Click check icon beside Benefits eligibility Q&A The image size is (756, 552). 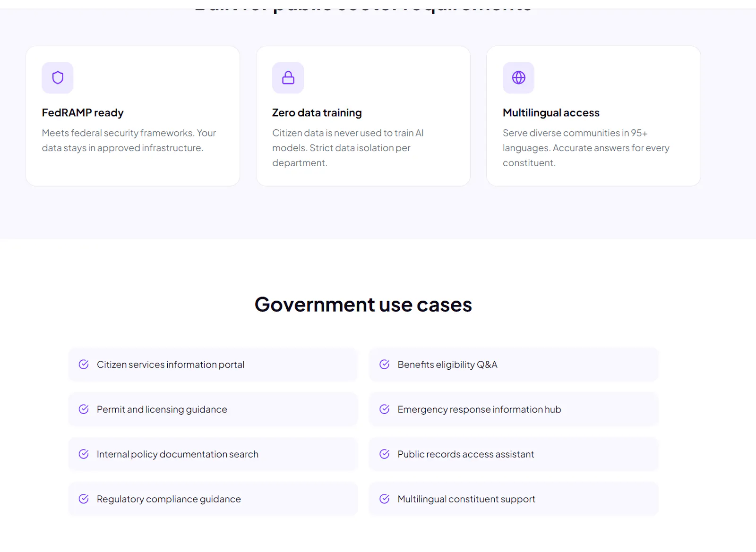click(x=385, y=365)
